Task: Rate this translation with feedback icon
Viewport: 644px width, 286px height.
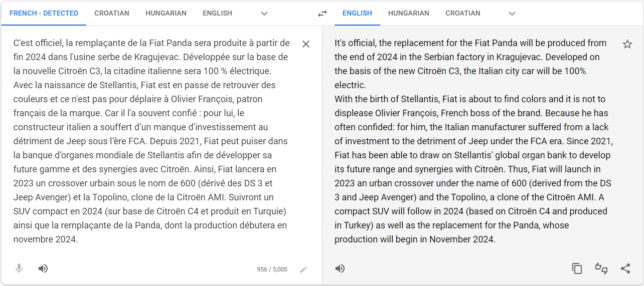Action: 601,268
